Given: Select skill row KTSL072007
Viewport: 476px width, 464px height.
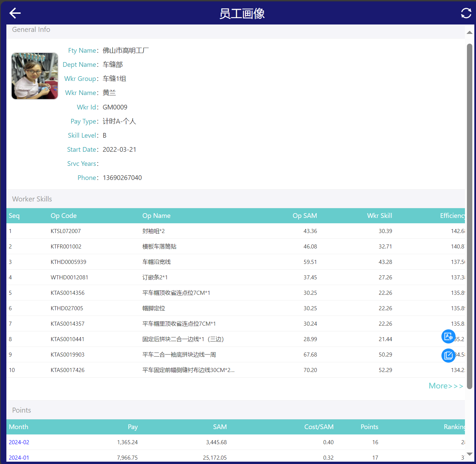Looking at the screenshot, I should click(66, 231).
